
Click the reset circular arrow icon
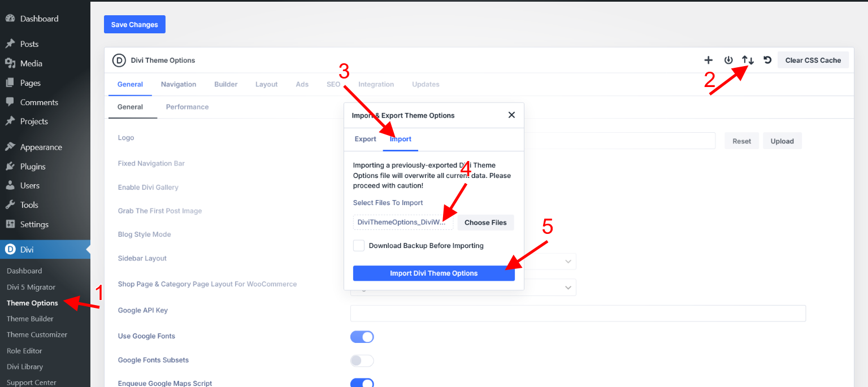click(767, 60)
